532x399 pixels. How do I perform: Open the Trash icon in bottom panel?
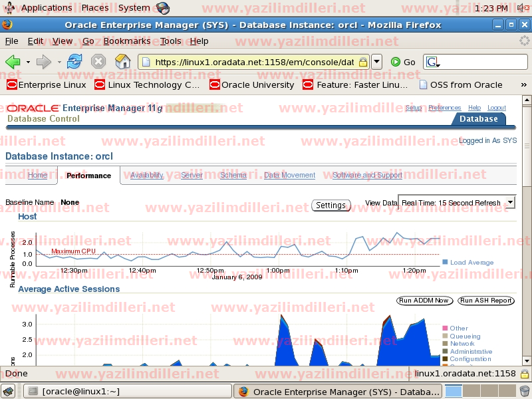pos(524,391)
